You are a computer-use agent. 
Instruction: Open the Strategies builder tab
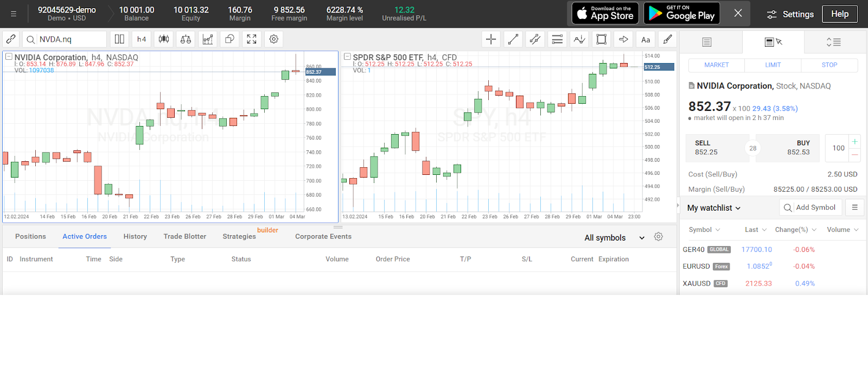(x=239, y=237)
